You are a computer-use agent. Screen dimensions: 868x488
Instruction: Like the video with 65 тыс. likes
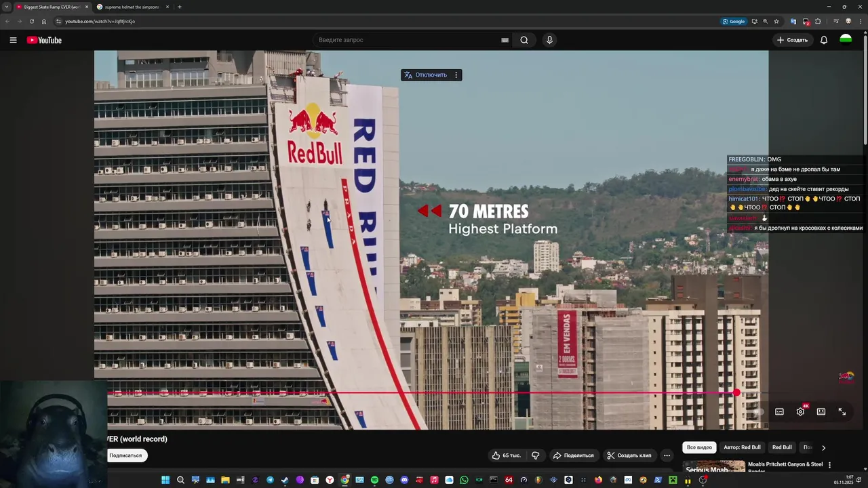tap(507, 455)
